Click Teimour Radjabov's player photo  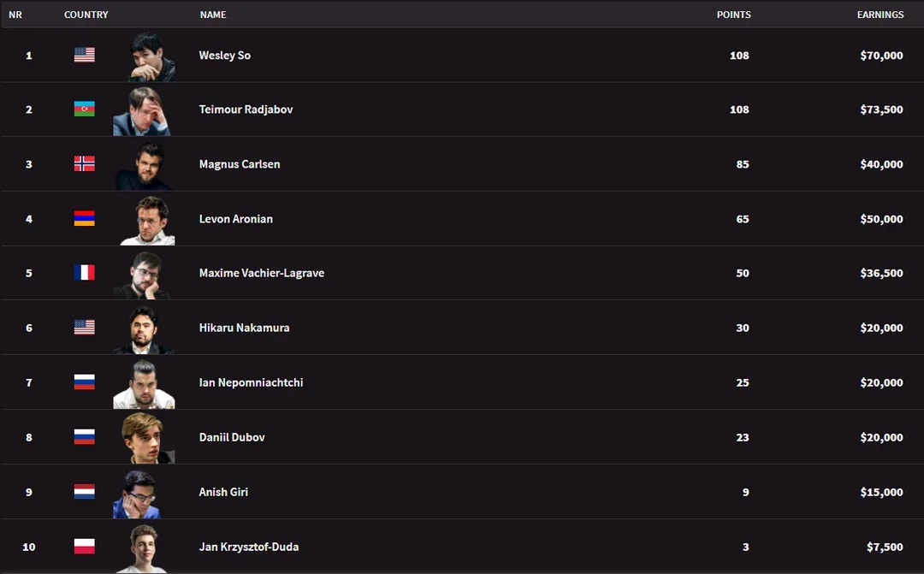[144, 110]
